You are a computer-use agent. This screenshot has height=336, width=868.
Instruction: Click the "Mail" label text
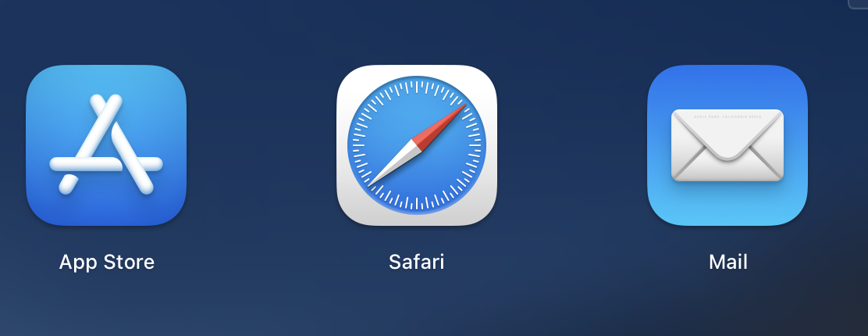point(728,262)
